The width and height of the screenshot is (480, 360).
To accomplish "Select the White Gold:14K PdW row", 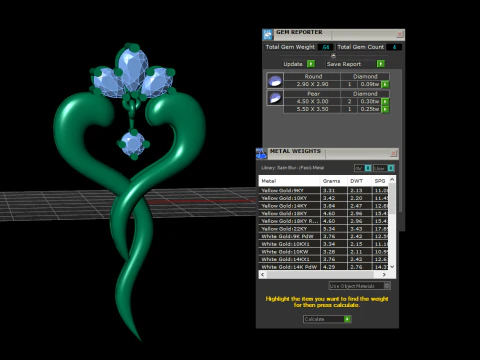I will [x=324, y=267].
